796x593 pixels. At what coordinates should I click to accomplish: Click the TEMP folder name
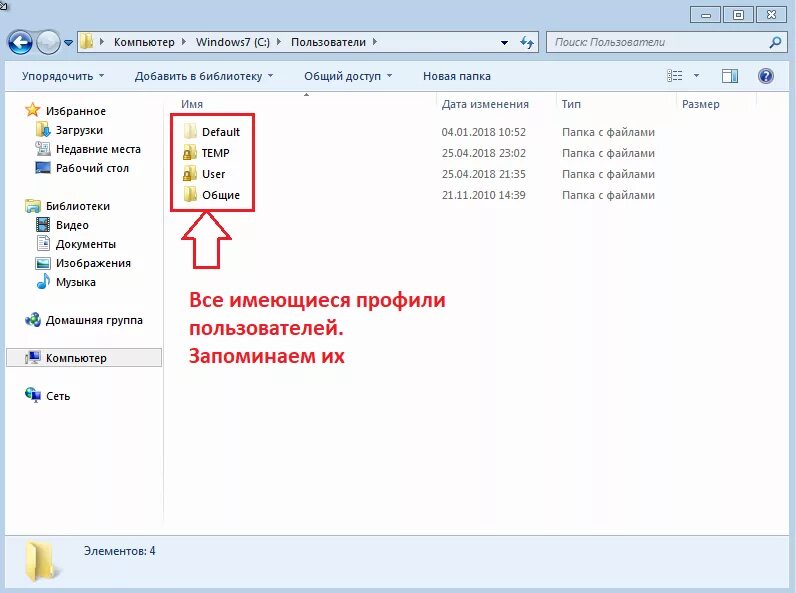click(x=216, y=153)
